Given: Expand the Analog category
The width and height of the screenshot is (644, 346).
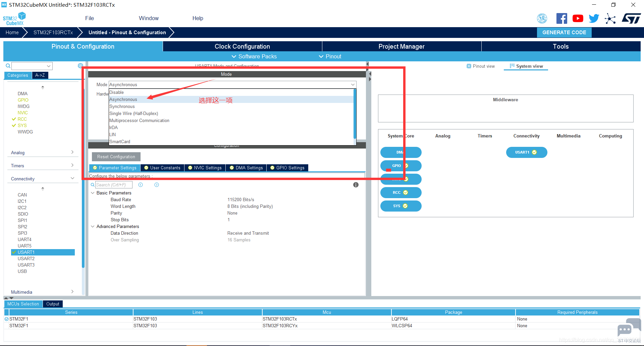Looking at the screenshot, I should pyautogui.click(x=42, y=153).
